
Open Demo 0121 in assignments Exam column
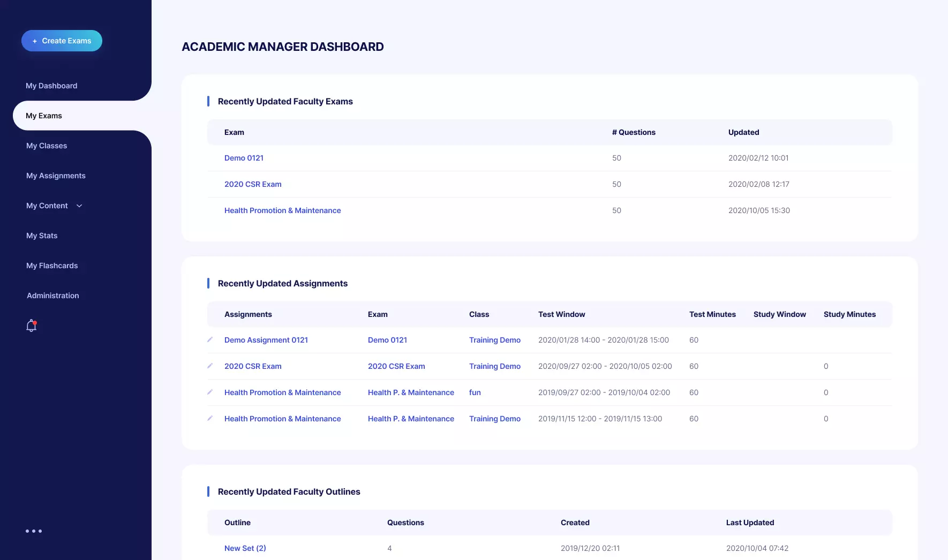point(387,340)
